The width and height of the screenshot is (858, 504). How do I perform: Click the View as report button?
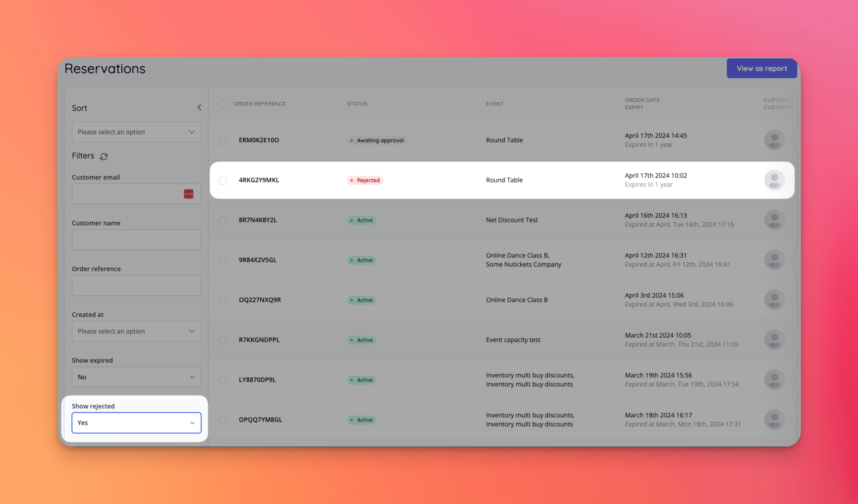pyautogui.click(x=762, y=68)
